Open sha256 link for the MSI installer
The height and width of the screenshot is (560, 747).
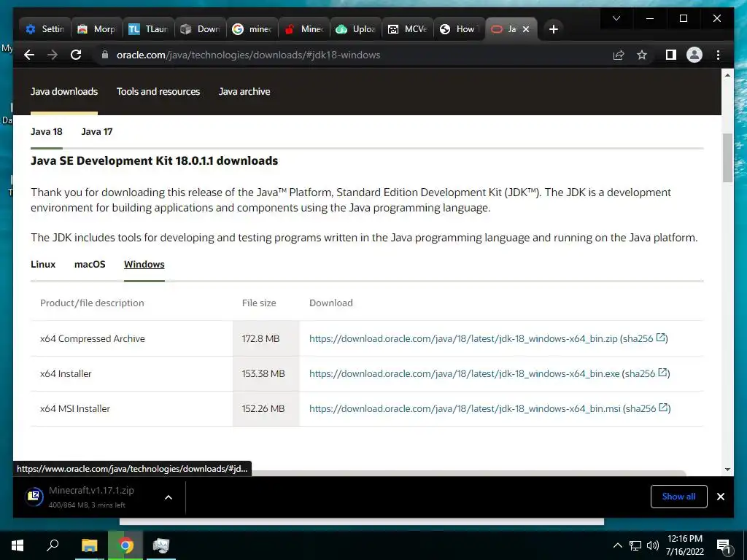coord(646,408)
